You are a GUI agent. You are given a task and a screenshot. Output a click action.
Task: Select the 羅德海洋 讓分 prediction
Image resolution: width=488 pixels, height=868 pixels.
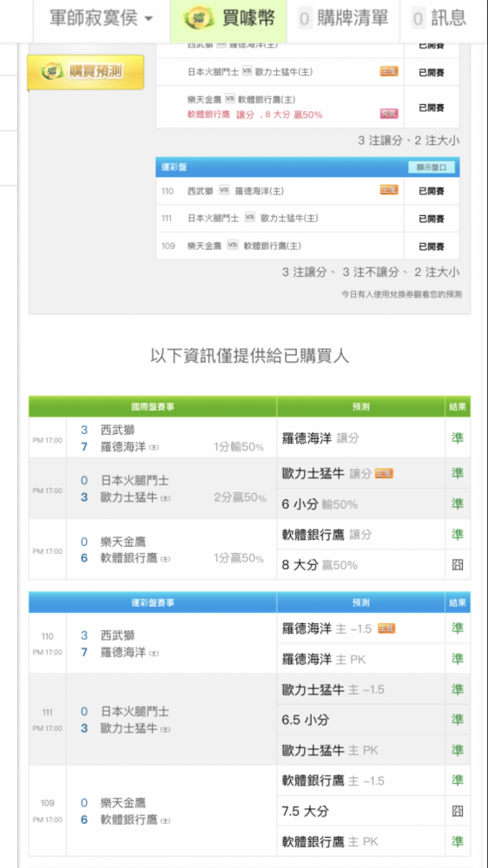click(x=360, y=437)
